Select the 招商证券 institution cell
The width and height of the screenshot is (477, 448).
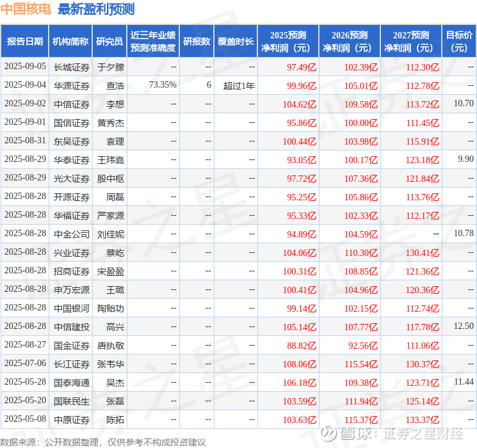coord(72,271)
